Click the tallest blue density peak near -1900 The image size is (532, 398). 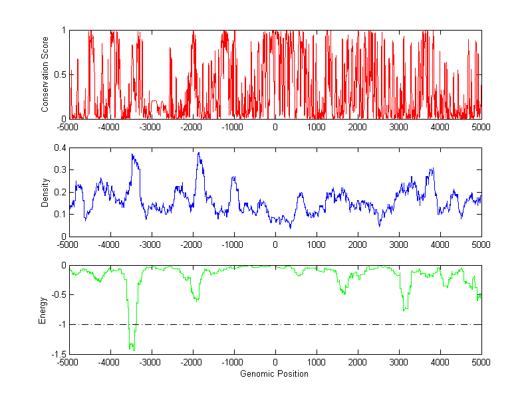pyautogui.click(x=198, y=153)
